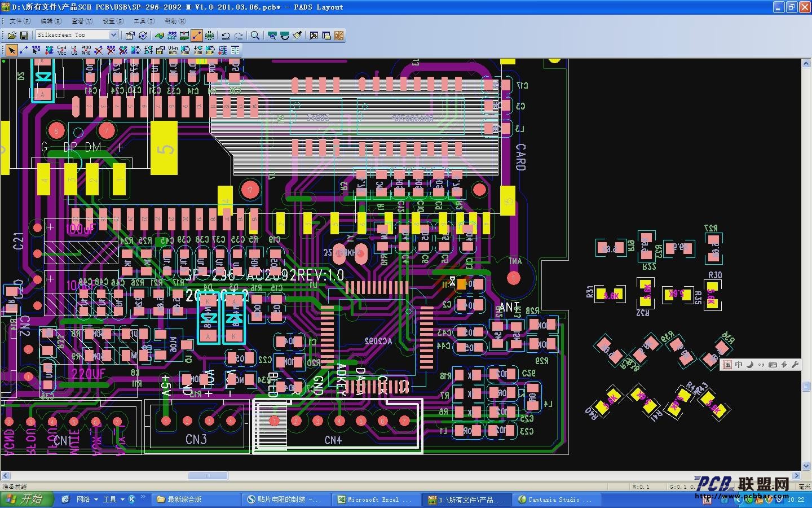Screen dimensions: 812x508
Task: Open the Properties toolbar icon
Action: point(130,35)
